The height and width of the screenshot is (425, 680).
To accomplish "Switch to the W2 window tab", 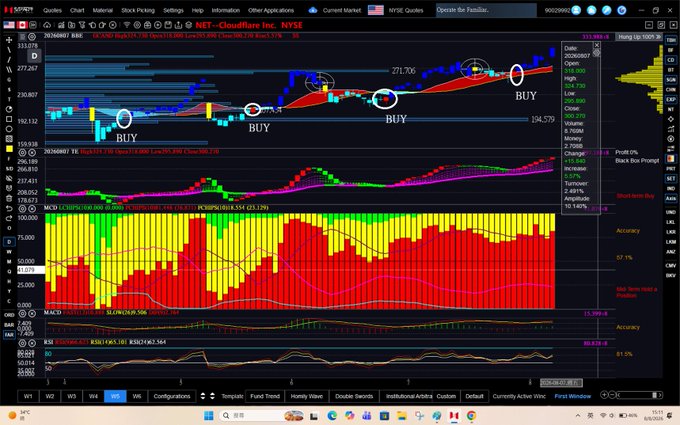I will click(x=50, y=396).
